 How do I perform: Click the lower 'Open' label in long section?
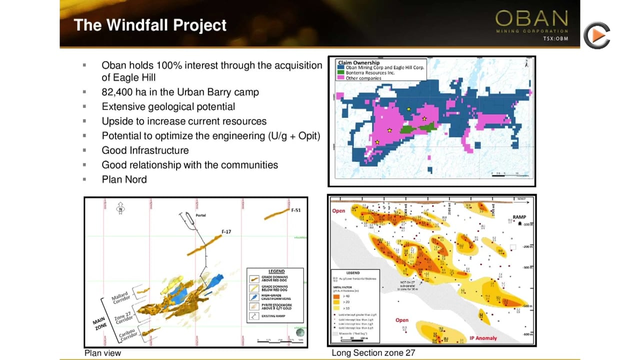pyautogui.click(x=402, y=320)
